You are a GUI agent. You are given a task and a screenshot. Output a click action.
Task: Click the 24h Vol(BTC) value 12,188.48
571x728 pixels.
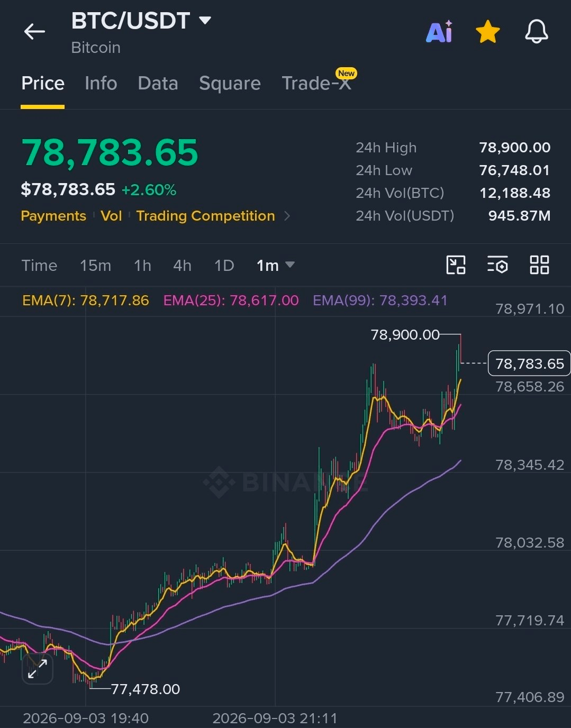(514, 193)
